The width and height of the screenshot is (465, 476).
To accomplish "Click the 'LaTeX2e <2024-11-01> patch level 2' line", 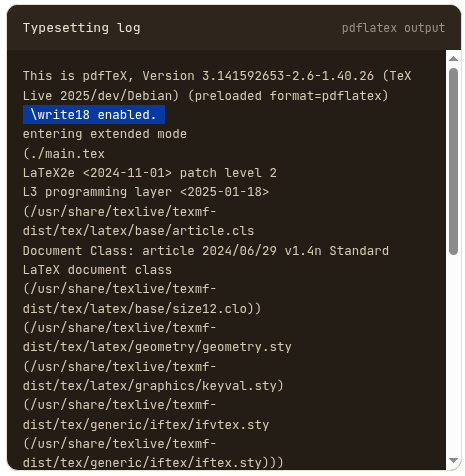I will 150,173.
